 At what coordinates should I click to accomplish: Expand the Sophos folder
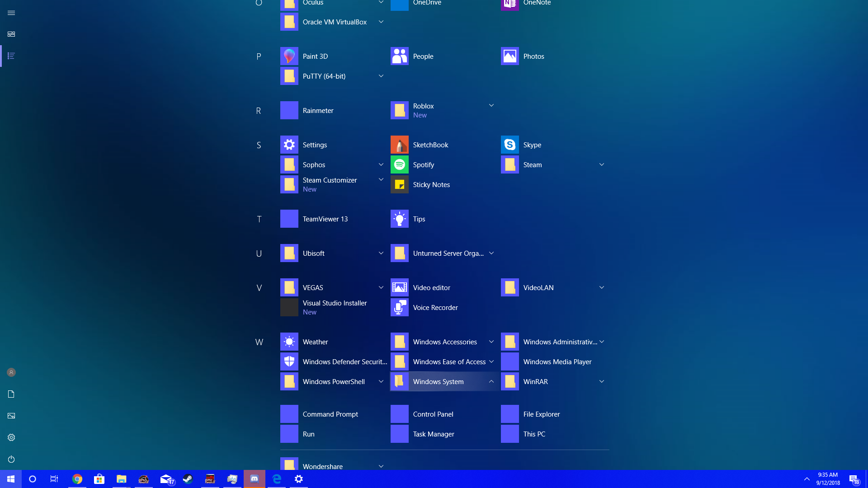pyautogui.click(x=381, y=164)
